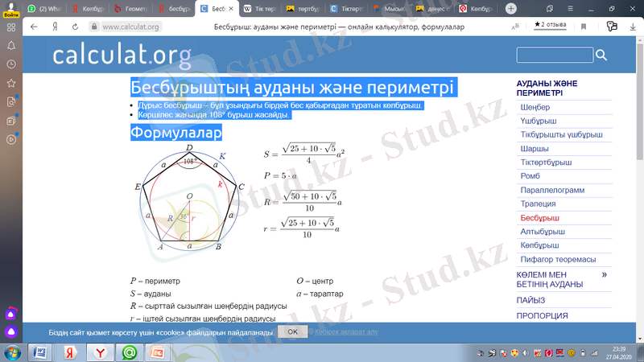Open the ПРОПОРЦИЯ menu section
Viewport: 644px width, 362px height.
542,315
